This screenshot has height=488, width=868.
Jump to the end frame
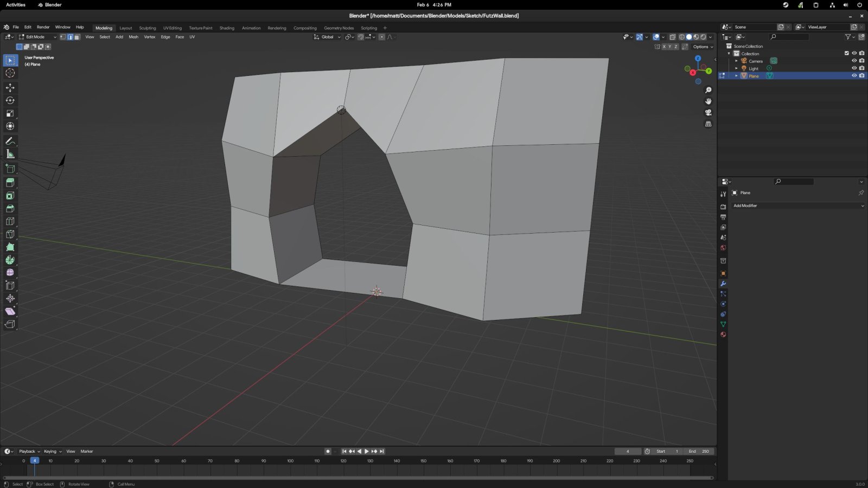click(x=382, y=451)
